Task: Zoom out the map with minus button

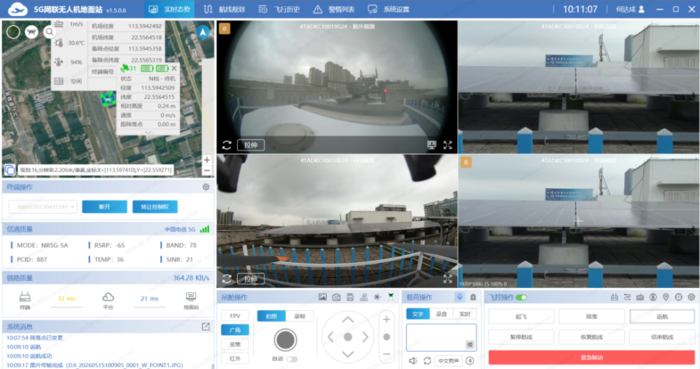Action: click(x=207, y=170)
